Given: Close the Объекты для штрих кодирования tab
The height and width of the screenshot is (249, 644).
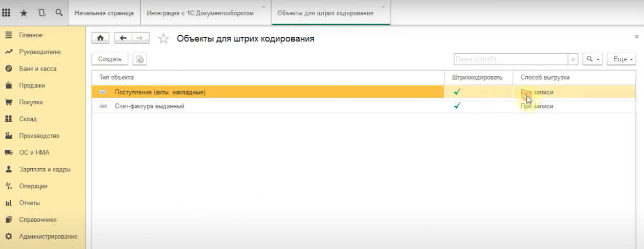Looking at the screenshot, I should point(383,7).
